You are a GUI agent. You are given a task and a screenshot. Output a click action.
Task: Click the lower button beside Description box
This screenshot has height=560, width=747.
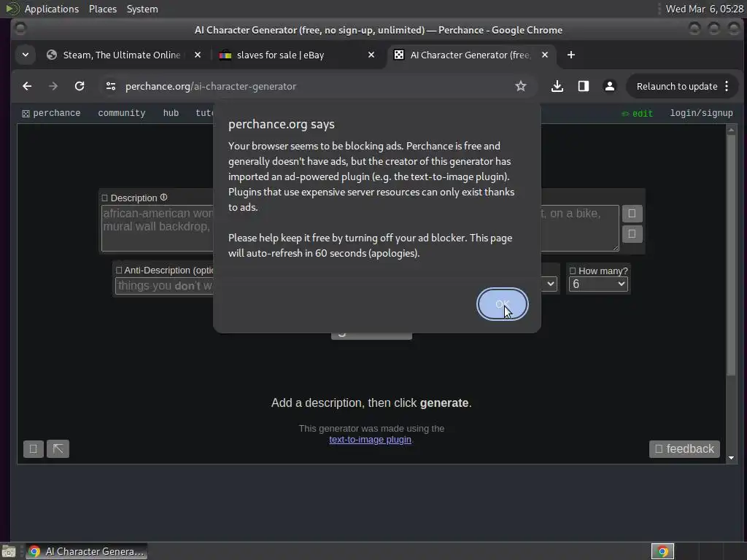click(632, 234)
